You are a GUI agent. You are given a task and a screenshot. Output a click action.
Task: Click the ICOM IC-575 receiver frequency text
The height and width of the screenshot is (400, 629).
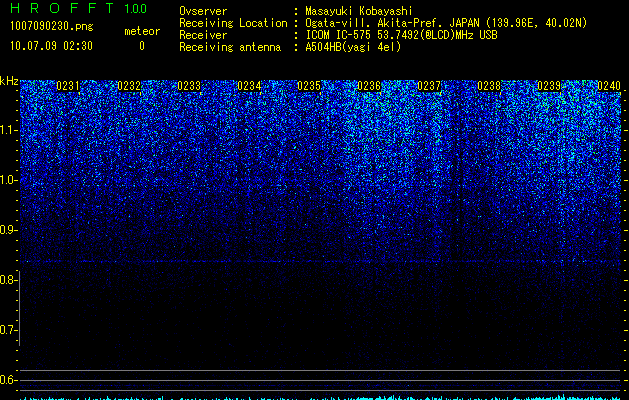coord(401,35)
